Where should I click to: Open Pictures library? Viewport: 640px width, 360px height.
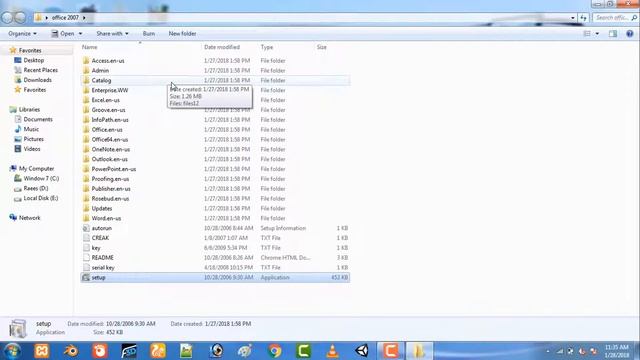pos(33,139)
